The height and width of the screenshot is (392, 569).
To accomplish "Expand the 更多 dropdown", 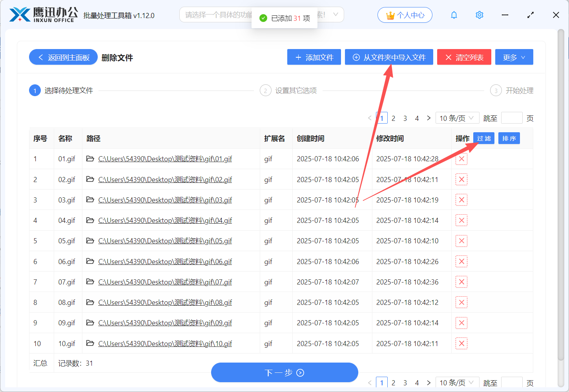I will 514,57.
